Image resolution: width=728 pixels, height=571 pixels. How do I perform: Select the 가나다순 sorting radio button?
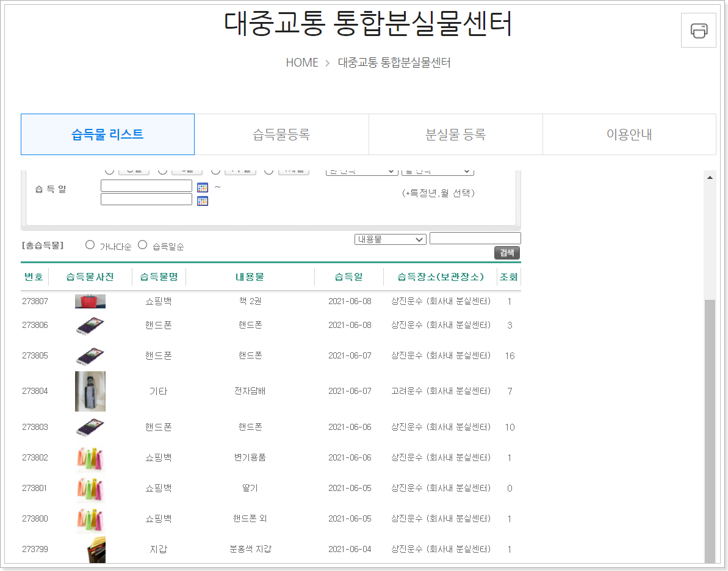click(90, 244)
